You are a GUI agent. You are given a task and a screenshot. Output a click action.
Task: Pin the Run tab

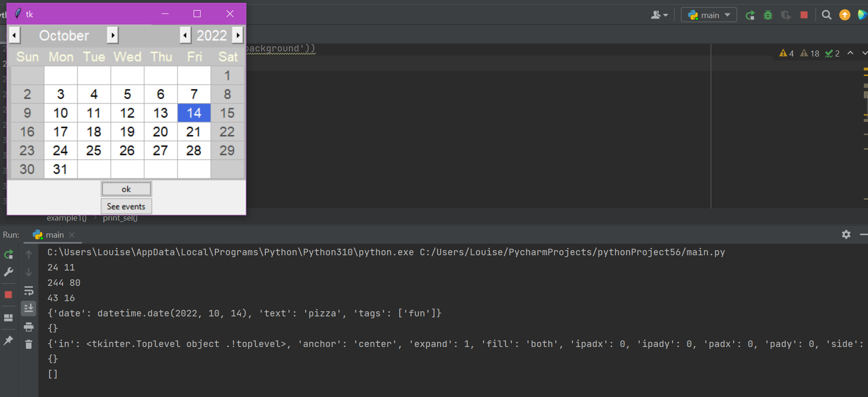tap(8, 340)
